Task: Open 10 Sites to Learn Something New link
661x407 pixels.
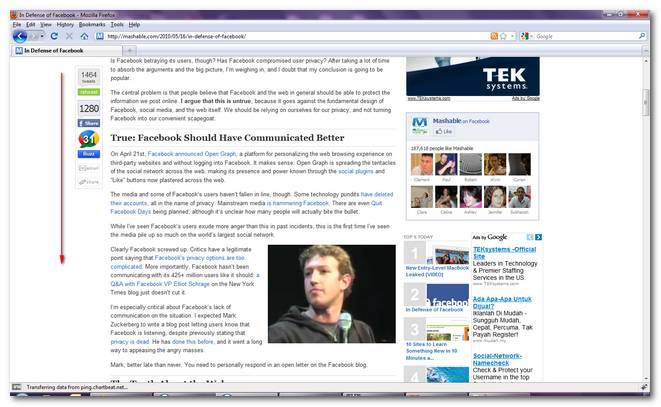Action: (431, 351)
